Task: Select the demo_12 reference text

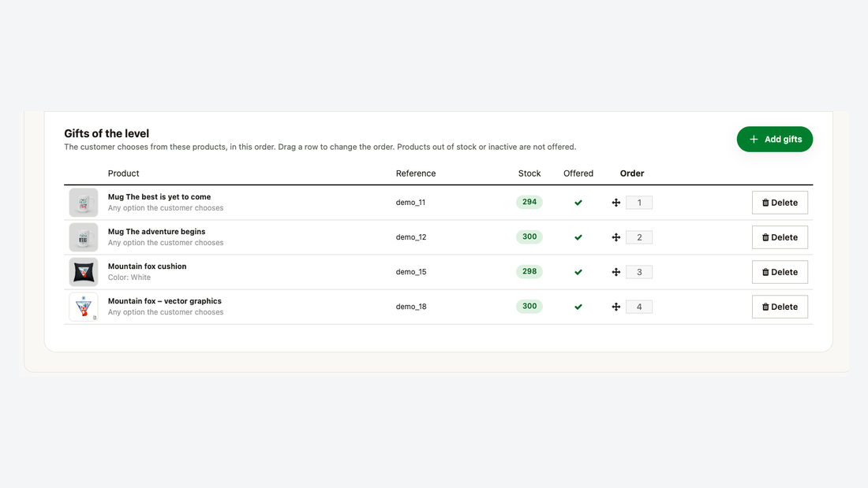Action: click(411, 237)
